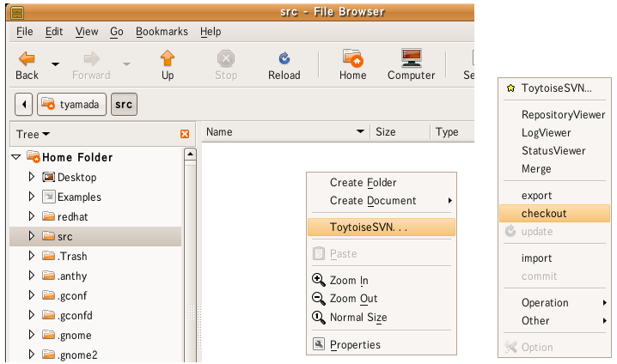
Task: Click the starred ToytoiseSVN... submenu header
Action: tap(554, 88)
